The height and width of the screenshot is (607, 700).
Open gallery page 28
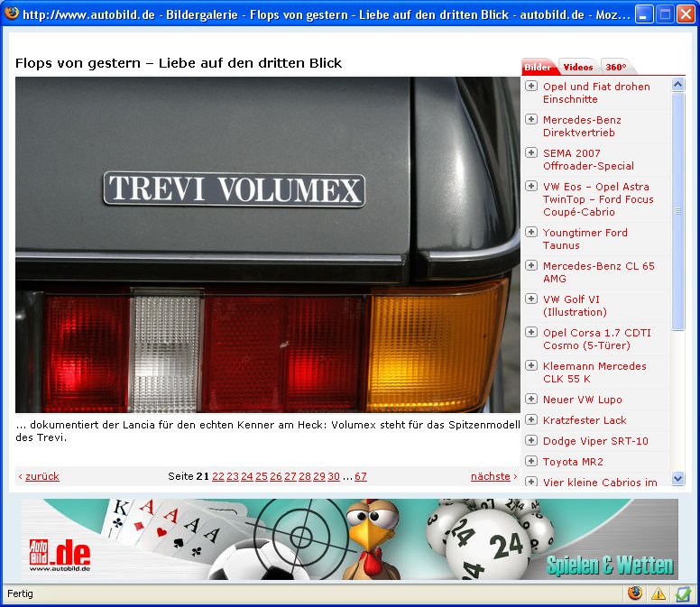[305, 476]
